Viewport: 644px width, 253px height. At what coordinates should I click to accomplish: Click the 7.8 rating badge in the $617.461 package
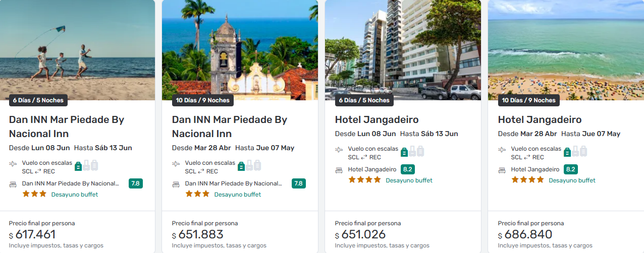coord(135,183)
